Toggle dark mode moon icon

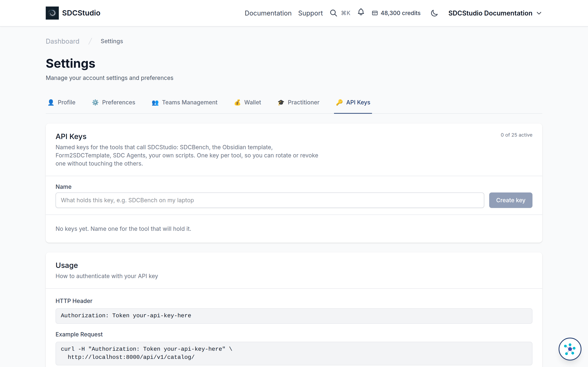coord(434,13)
